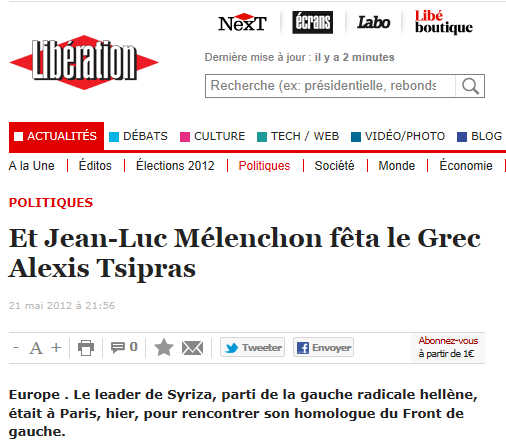The image size is (506, 448).
Task: Open the ACTUALITÉS tab
Action: [x=56, y=136]
